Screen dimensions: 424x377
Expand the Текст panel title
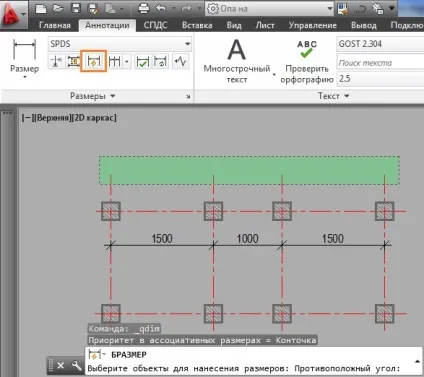pyautogui.click(x=333, y=96)
